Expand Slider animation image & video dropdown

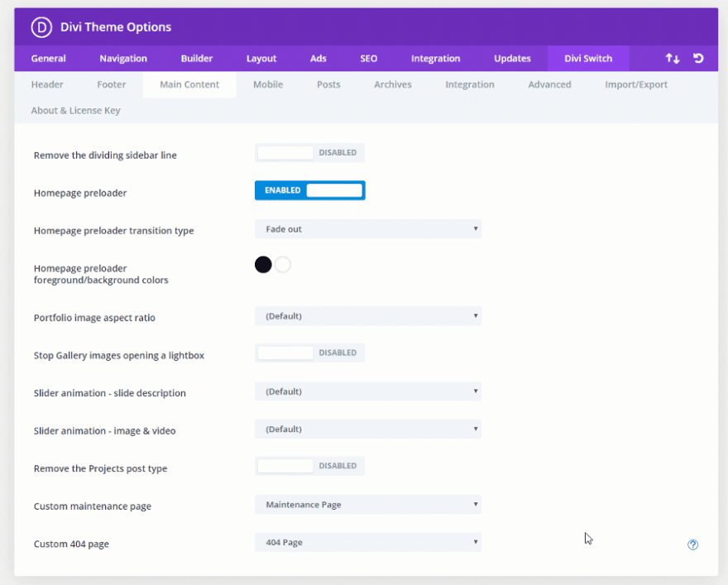[367, 429]
